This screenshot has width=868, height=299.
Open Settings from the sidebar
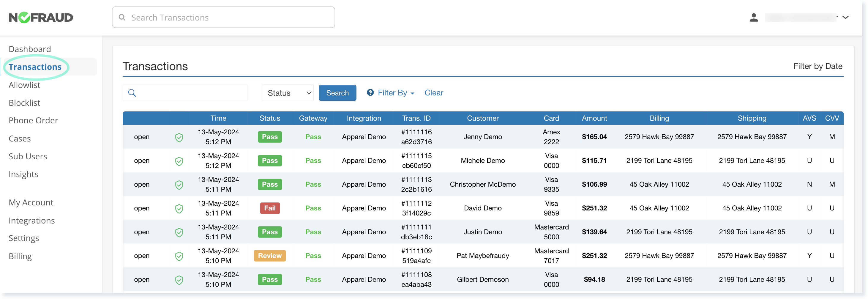tap(23, 238)
